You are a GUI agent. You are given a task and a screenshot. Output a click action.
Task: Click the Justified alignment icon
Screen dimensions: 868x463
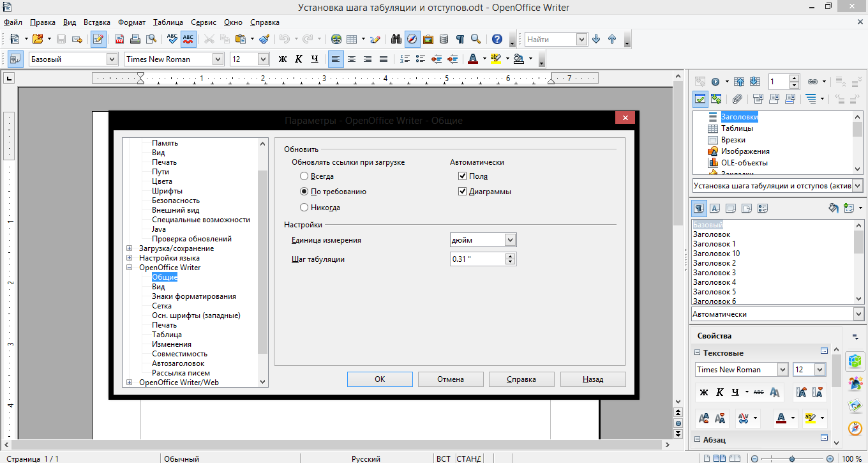tap(384, 59)
